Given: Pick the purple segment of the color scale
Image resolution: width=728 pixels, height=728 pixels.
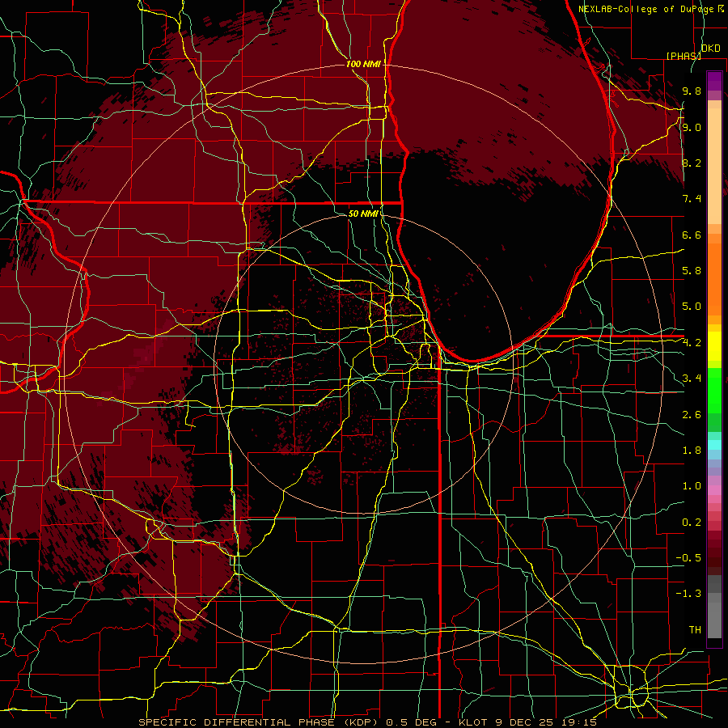Looking at the screenshot, I should 714,81.
